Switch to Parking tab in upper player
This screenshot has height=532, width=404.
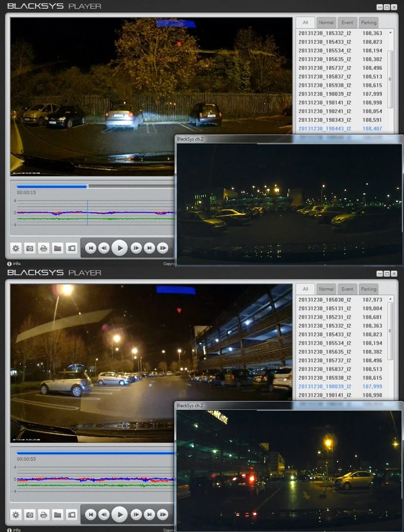coord(369,22)
